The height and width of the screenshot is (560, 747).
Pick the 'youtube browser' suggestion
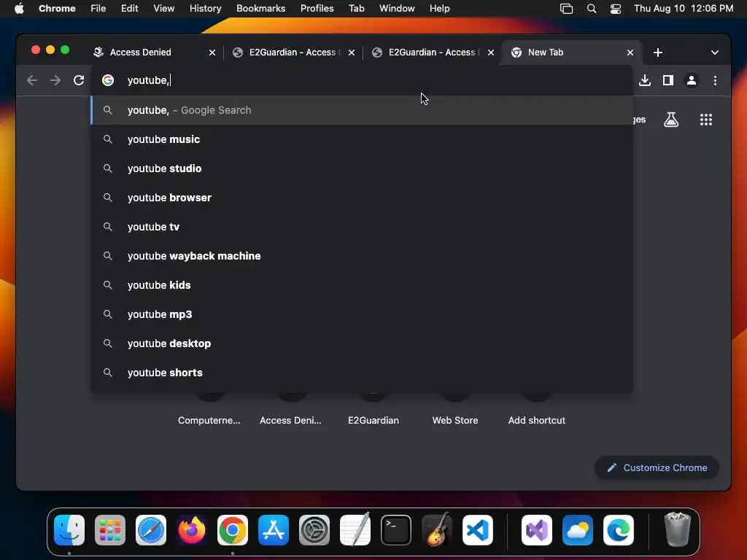pos(362,198)
